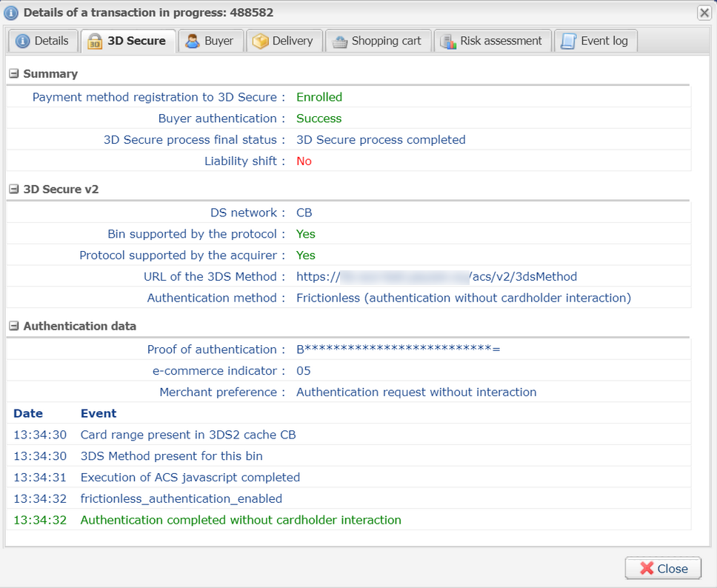
Task: Open the Details tab
Action: pyautogui.click(x=43, y=41)
